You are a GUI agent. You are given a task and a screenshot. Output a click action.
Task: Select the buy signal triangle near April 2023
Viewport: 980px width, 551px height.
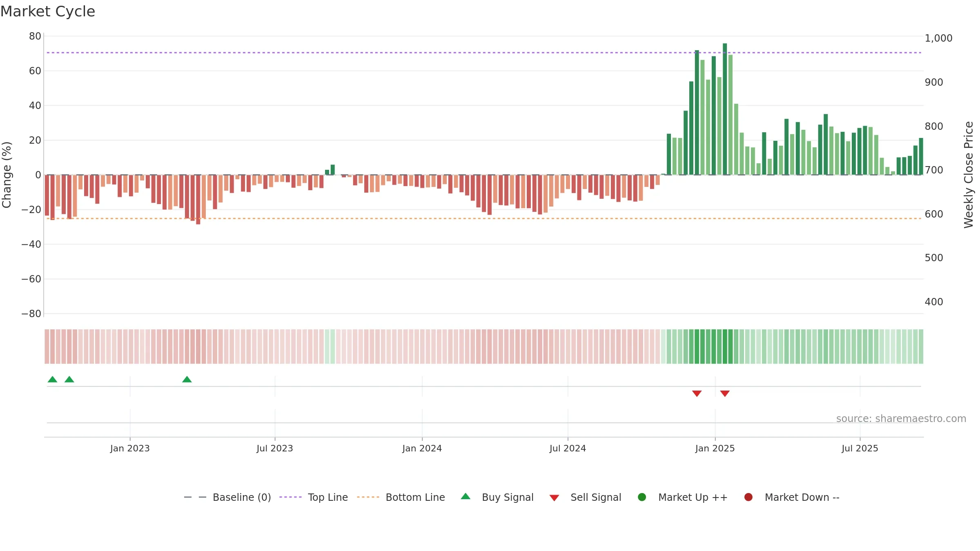[x=187, y=380]
